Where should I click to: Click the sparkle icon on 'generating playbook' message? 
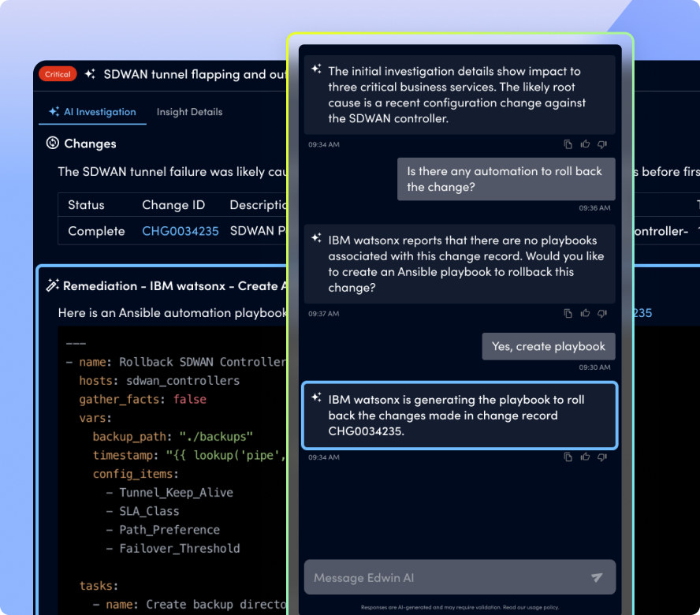pyautogui.click(x=317, y=397)
